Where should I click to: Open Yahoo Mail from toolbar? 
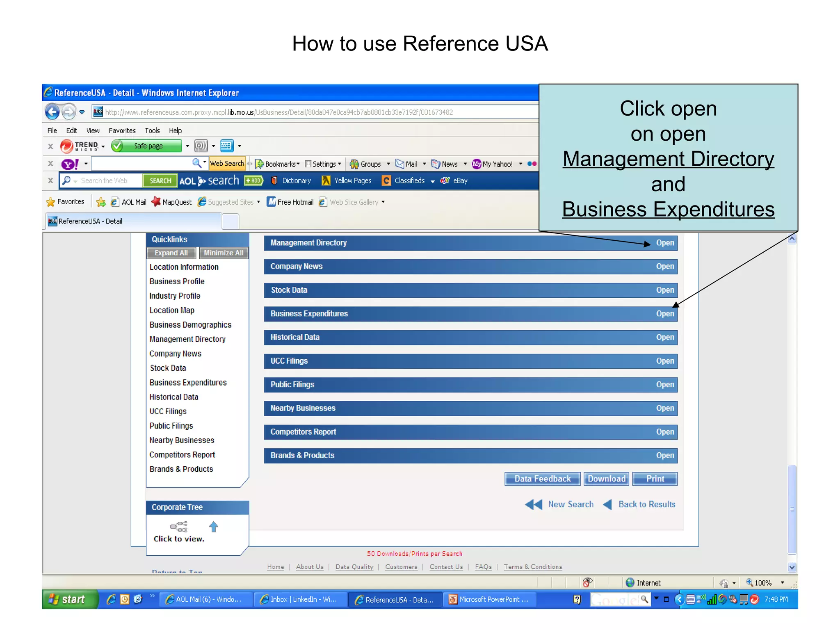pos(406,164)
